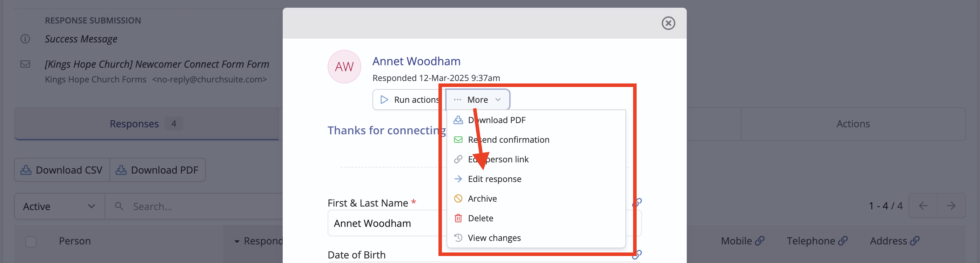
Task: Click the orange archive circle icon
Action: (x=458, y=199)
